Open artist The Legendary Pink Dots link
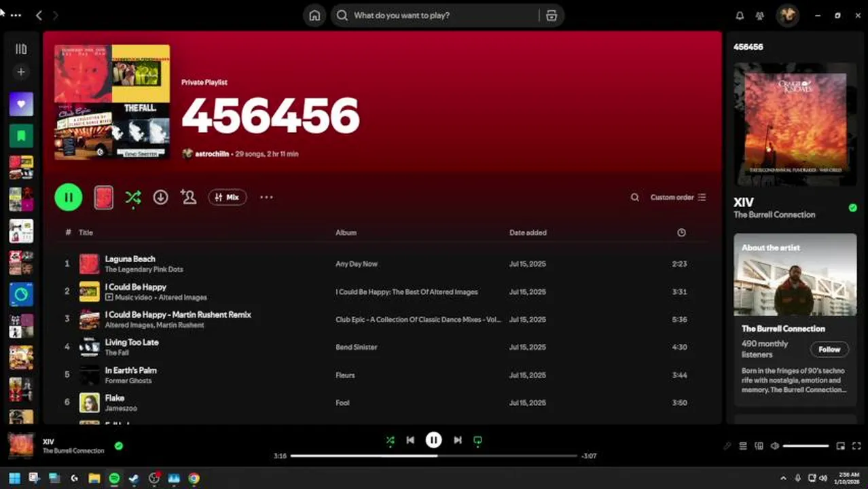This screenshot has width=868, height=489. point(143,270)
